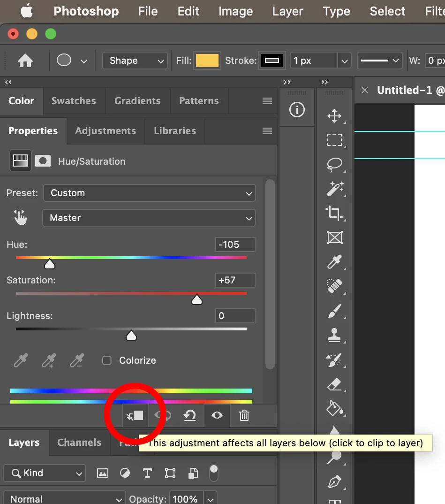
Task: Click the Home icon in options bar
Action: coord(25,61)
